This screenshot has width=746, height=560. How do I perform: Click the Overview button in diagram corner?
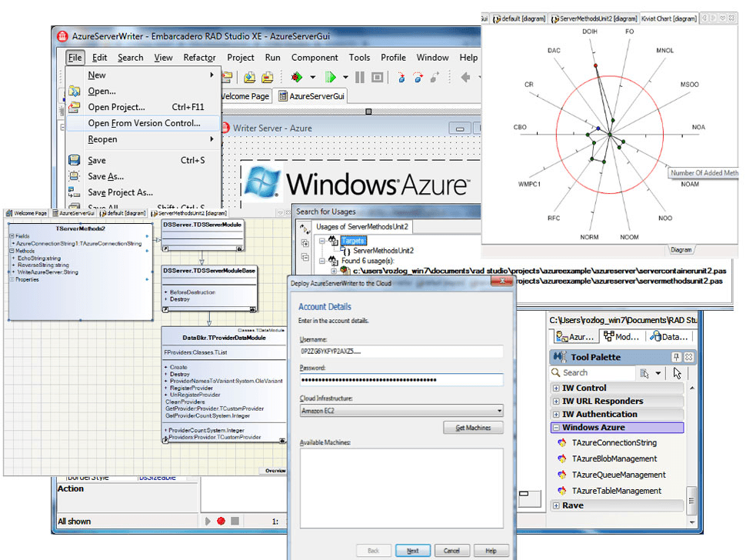pos(275,471)
